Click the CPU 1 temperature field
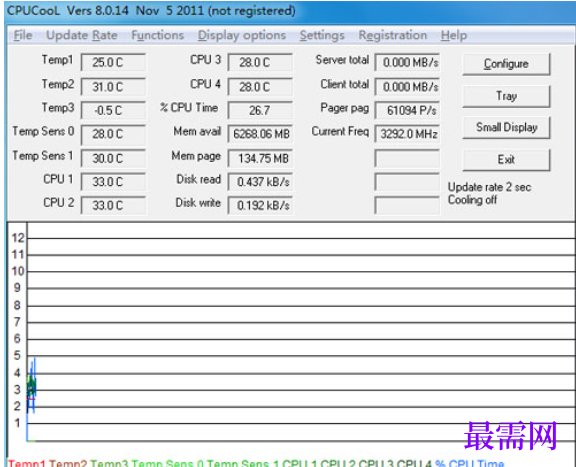 click(x=113, y=182)
